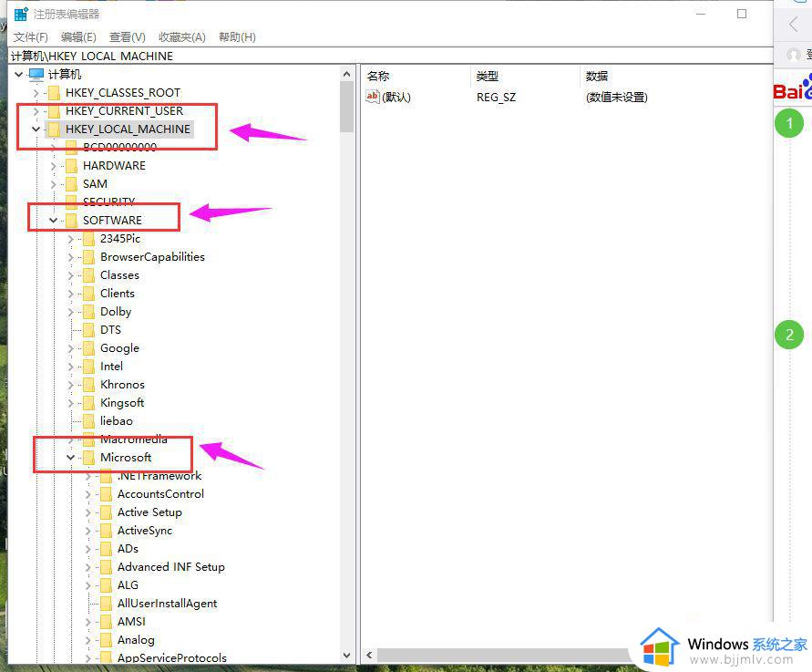Expand the HARDWARE key

54,166
